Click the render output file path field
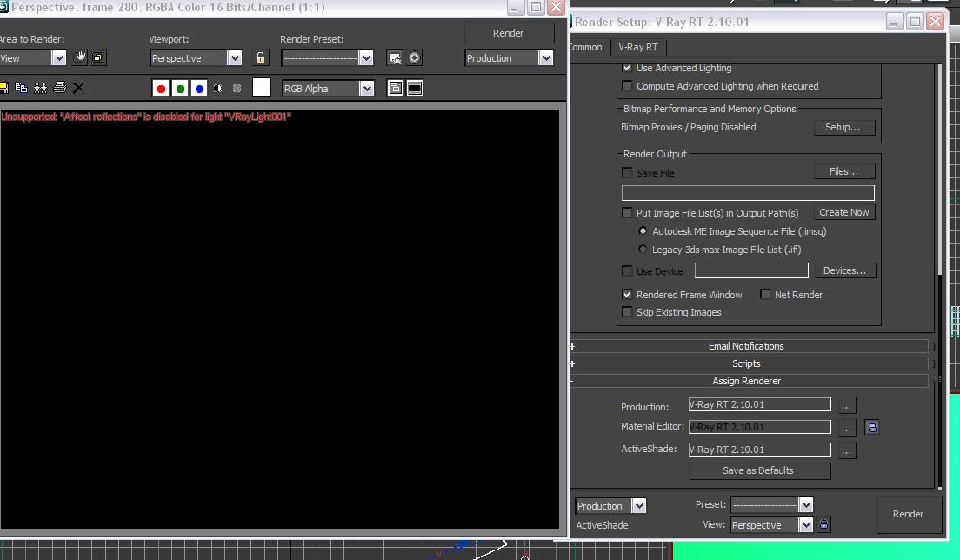Image resolution: width=960 pixels, height=560 pixels. click(x=748, y=193)
